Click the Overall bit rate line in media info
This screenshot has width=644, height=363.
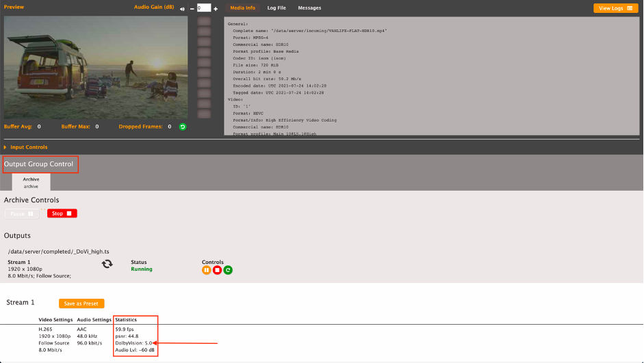tap(267, 79)
